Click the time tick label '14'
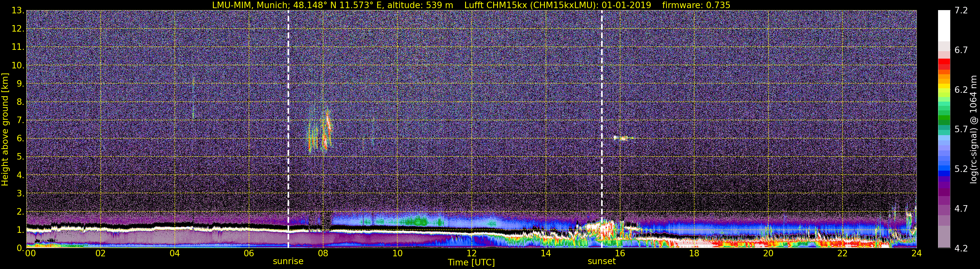This screenshot has height=269, width=980. [x=545, y=254]
